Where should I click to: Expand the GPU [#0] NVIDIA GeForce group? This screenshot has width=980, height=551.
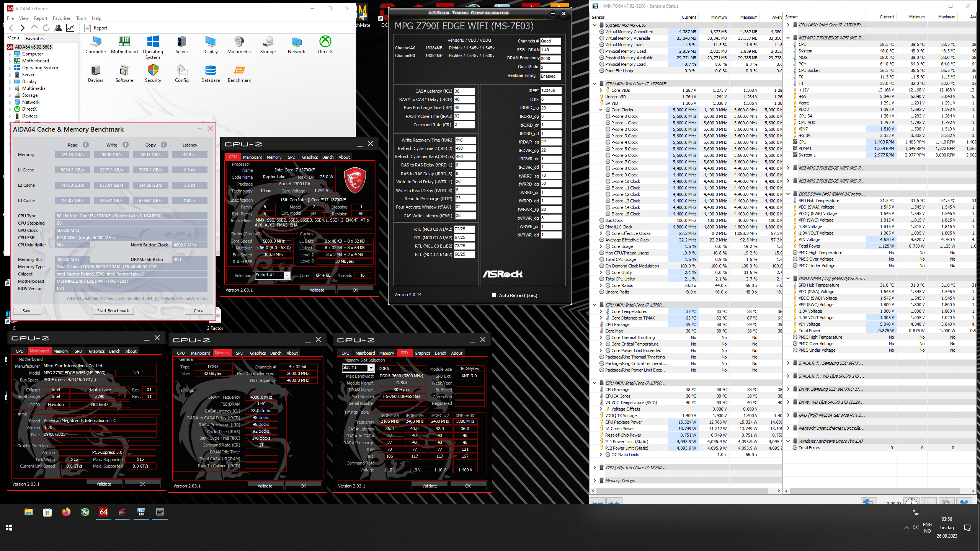click(x=788, y=415)
